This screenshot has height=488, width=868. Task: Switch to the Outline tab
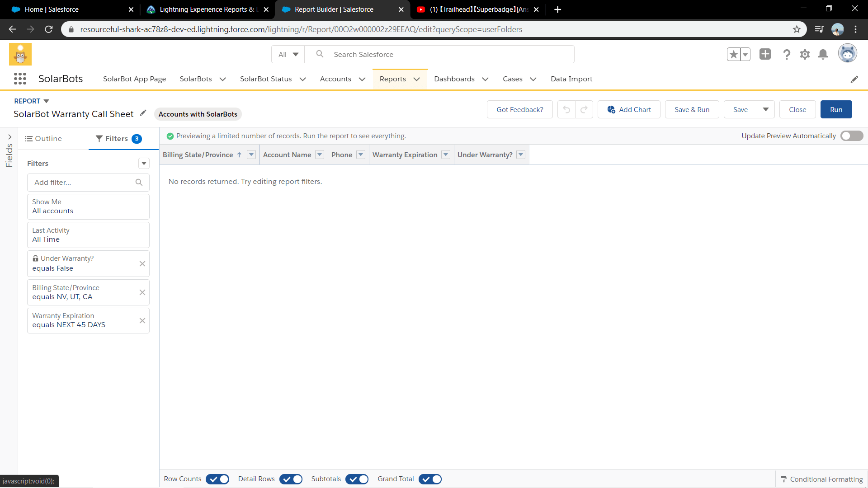pyautogui.click(x=43, y=139)
